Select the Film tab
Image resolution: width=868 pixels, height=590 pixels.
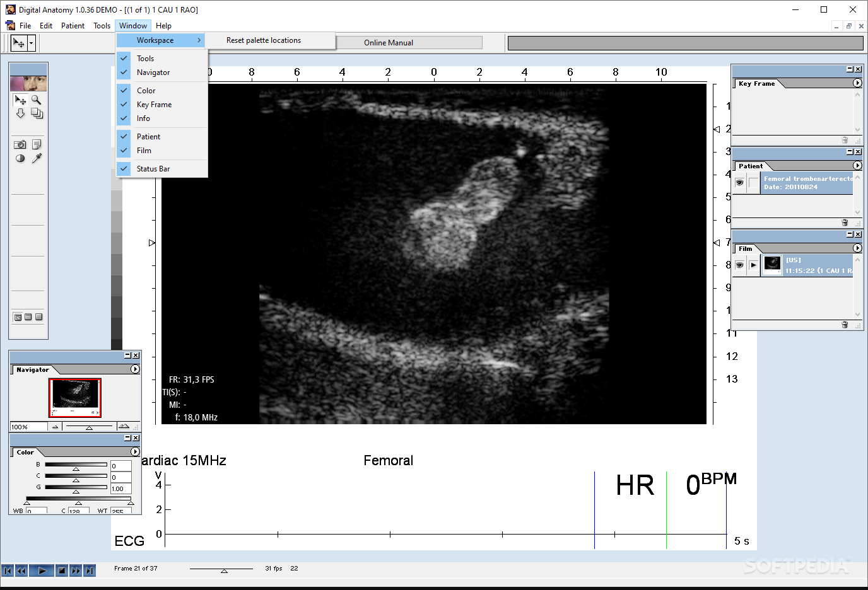tap(746, 249)
